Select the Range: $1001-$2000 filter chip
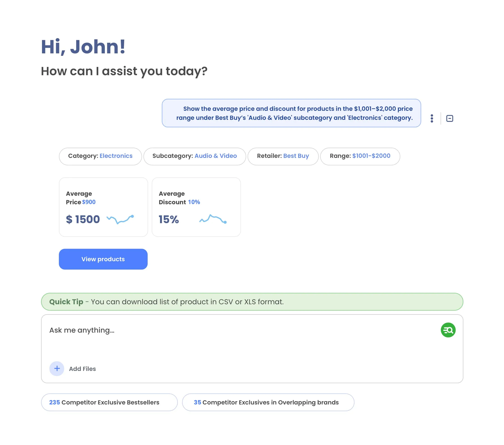Image resolution: width=504 pixels, height=445 pixels. click(360, 156)
